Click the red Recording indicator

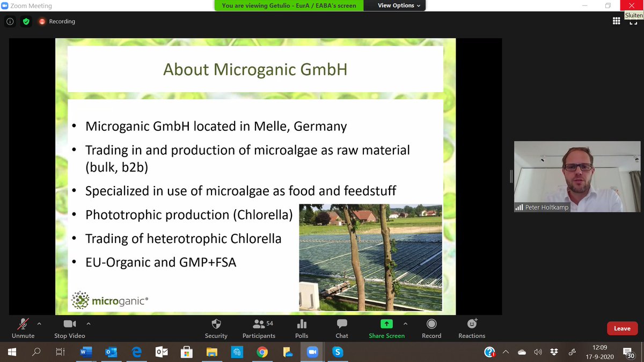pos(57,21)
